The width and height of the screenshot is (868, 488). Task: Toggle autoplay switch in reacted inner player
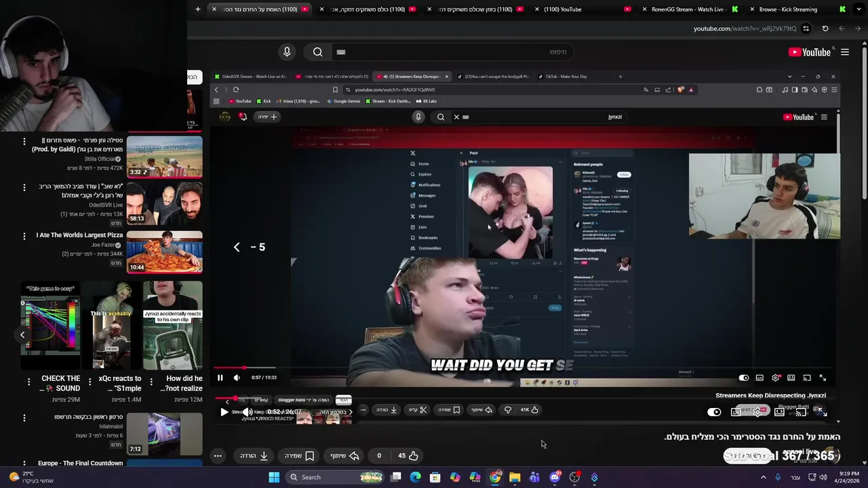[744, 378]
